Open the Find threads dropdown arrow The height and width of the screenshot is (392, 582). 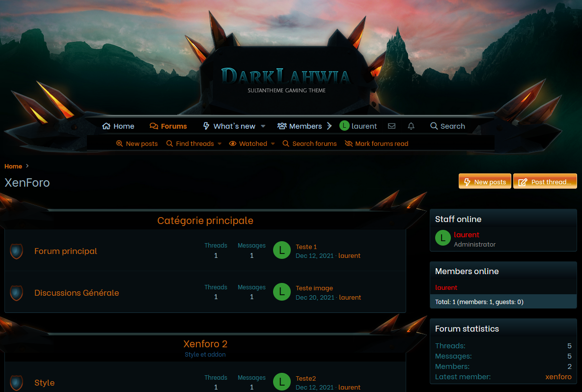220,143
